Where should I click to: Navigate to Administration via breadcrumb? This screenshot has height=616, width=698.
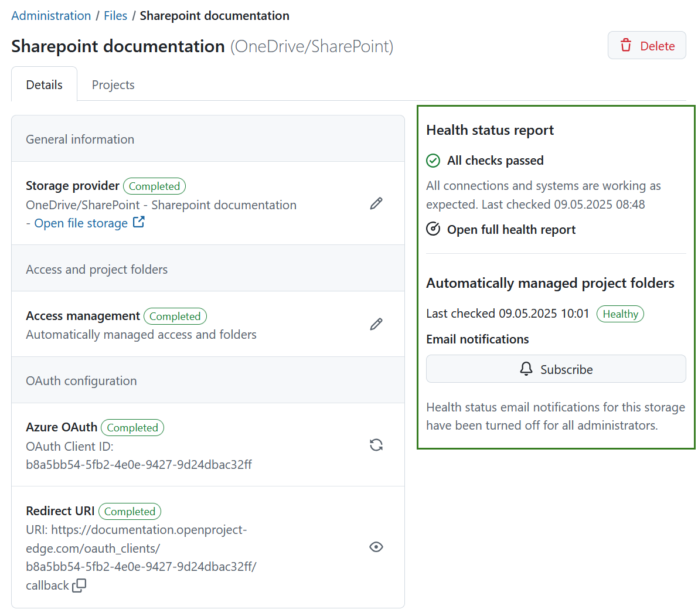51,15
